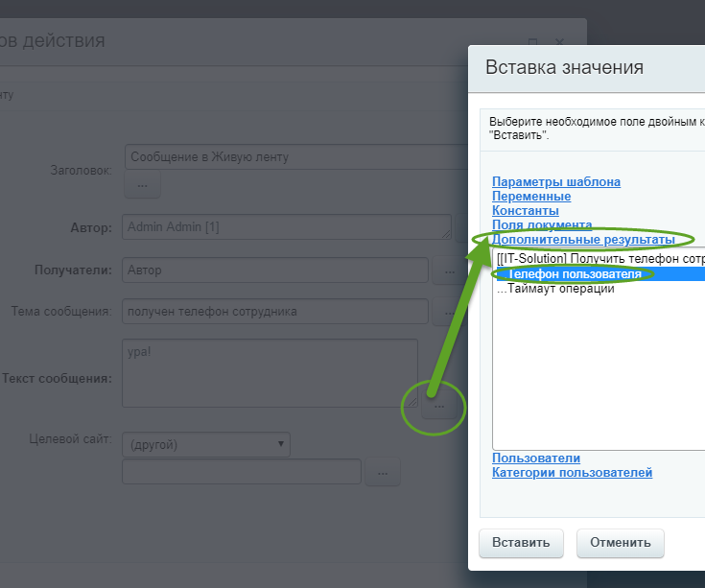Grab the message textarea resize handle
Image resolution: width=705 pixels, height=588 pixels.
tap(411, 401)
